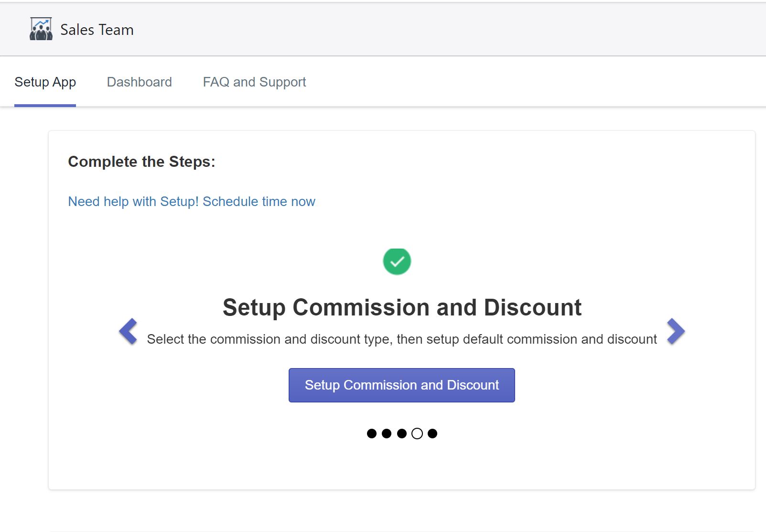This screenshot has height=532, width=766.
Task: Go to the previous setup step arrow
Action: coord(128,331)
